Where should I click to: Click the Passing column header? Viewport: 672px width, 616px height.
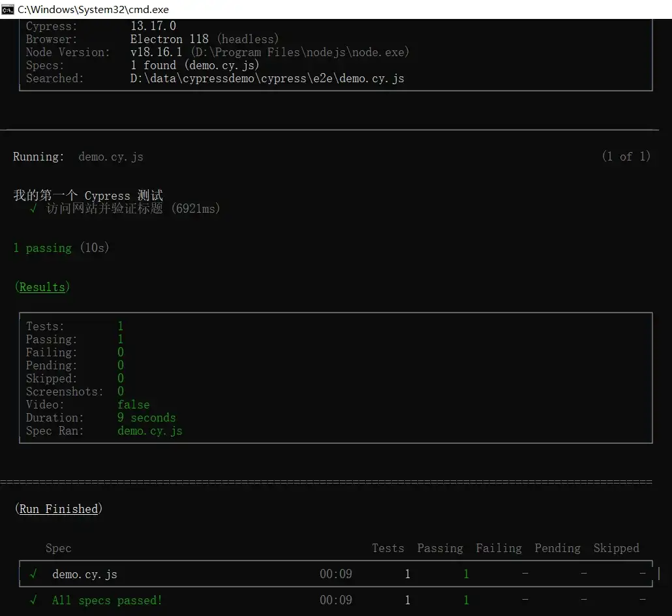pos(440,548)
